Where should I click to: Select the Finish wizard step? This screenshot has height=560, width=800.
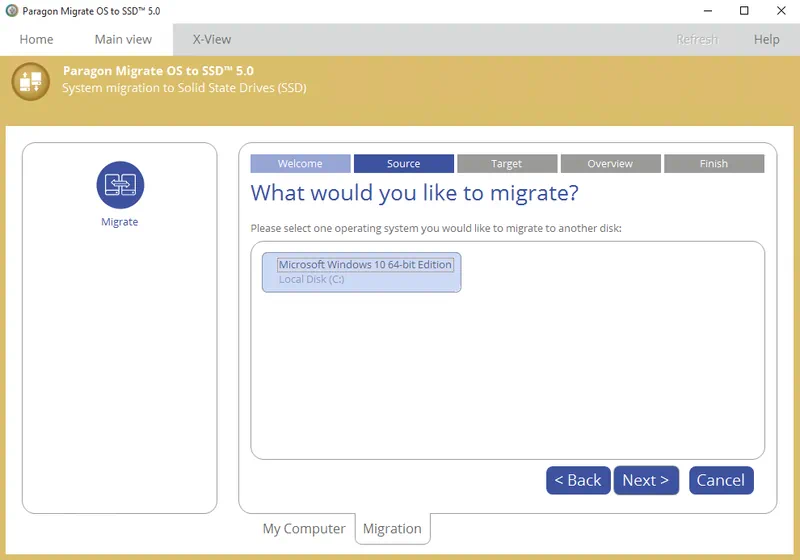click(x=714, y=164)
